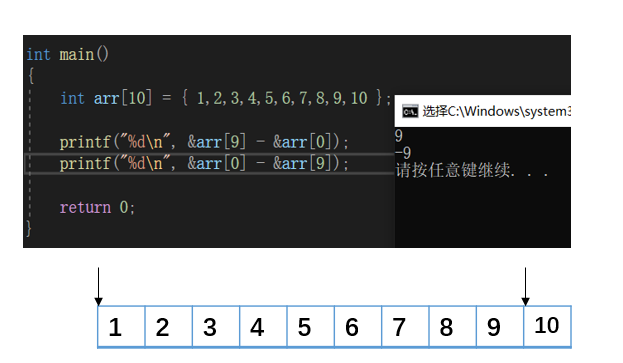
Task: Click the array cell containing 7
Action: pos(405,326)
